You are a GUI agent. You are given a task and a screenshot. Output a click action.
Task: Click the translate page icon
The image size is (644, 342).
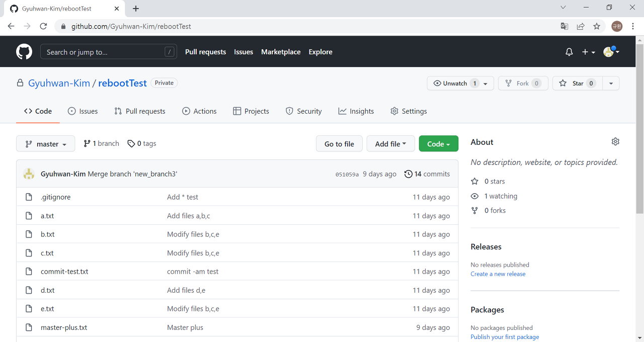click(565, 26)
